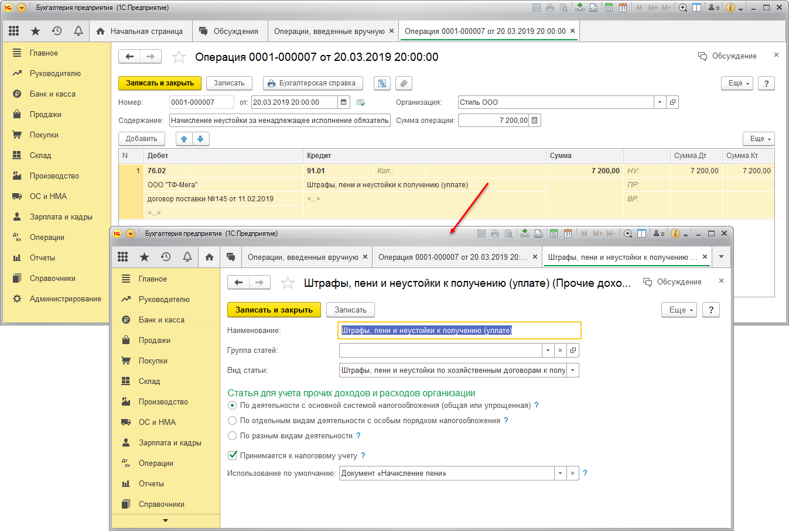Open Группа статей element card icon
This screenshot has height=532, width=789.
573,350
